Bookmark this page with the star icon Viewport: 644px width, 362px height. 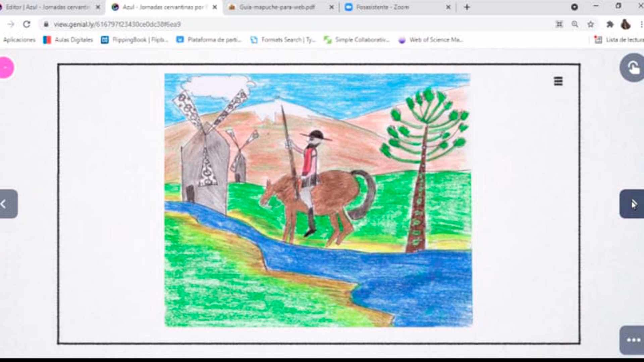[x=591, y=24]
